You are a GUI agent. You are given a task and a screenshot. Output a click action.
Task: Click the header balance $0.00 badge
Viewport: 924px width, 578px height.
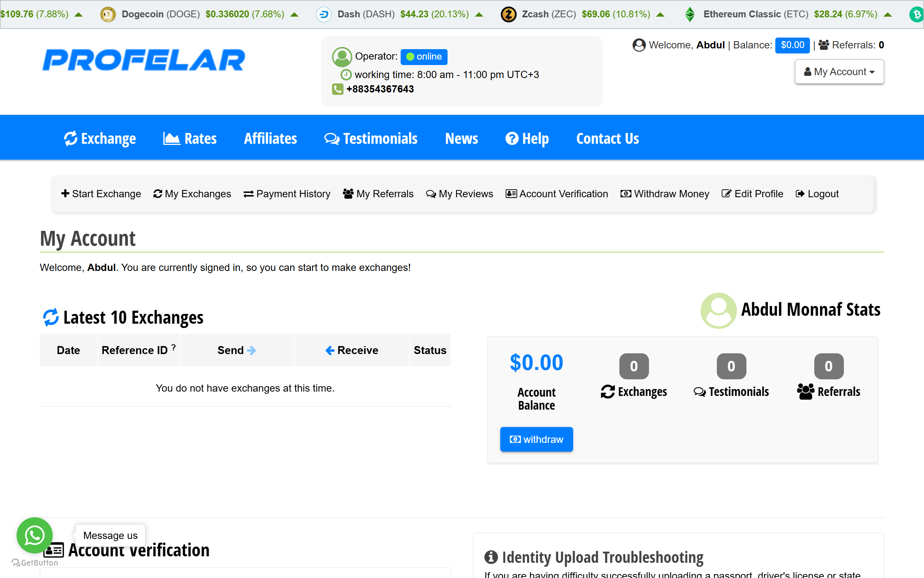click(x=792, y=45)
